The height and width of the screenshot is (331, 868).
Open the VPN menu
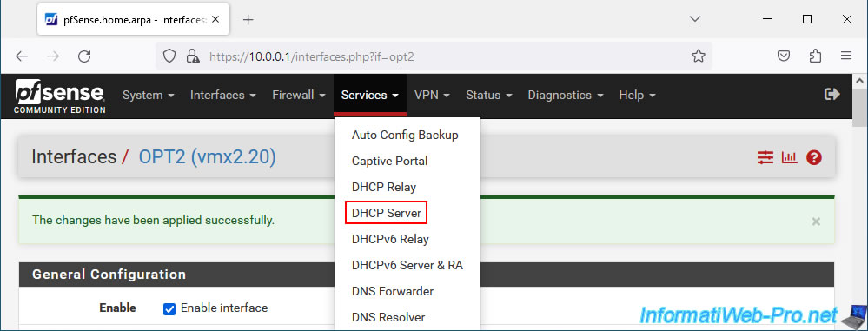pyautogui.click(x=432, y=96)
